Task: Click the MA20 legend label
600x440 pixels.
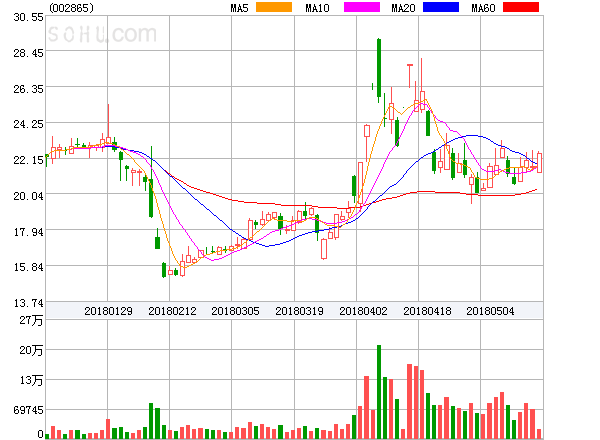Action: (x=403, y=8)
